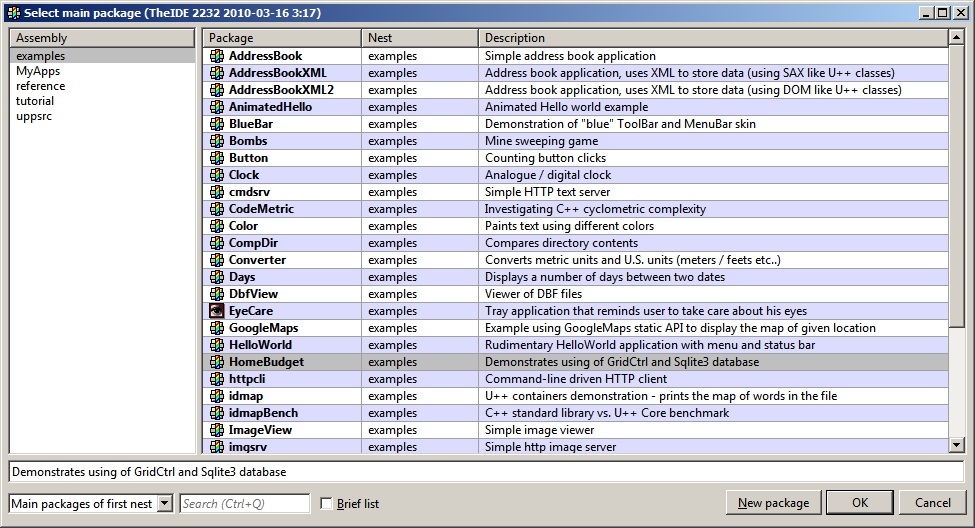The image size is (975, 528).
Task: Click the CodeMetric package icon
Action: click(x=217, y=209)
